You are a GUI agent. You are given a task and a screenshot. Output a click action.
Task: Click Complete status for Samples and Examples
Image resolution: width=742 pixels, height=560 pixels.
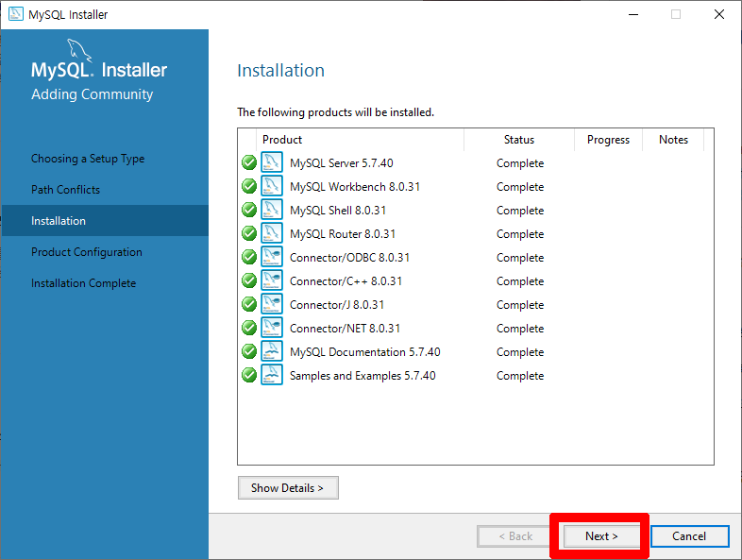coord(520,377)
